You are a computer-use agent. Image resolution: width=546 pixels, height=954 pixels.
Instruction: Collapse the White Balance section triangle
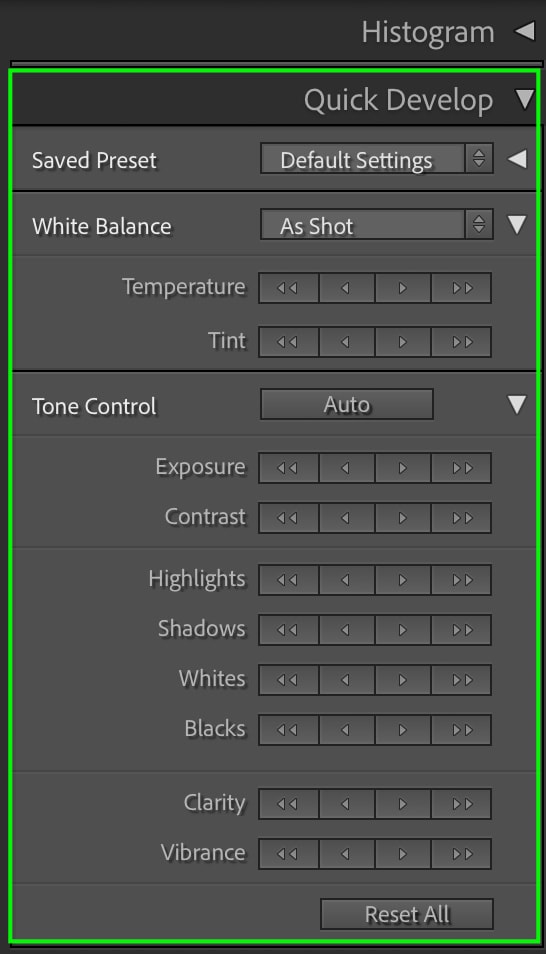point(517,225)
